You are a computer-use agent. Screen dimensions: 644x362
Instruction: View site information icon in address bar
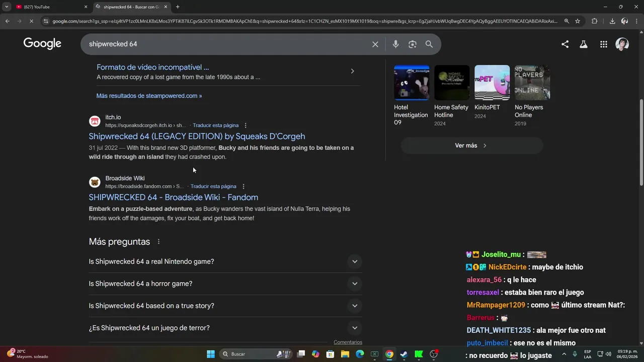click(x=46, y=21)
